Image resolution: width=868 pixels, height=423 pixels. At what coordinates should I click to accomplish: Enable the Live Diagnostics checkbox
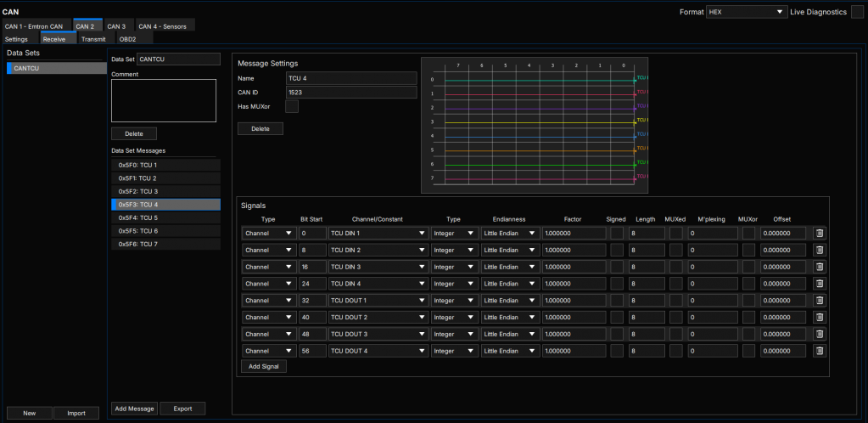click(857, 12)
